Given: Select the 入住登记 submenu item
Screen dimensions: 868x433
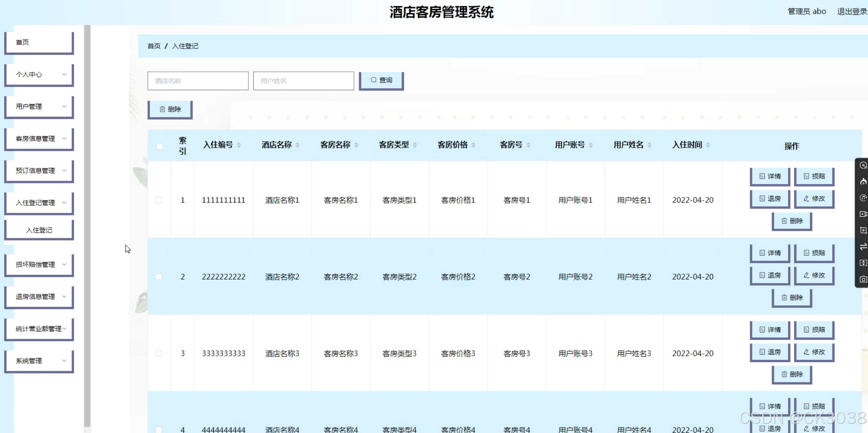Looking at the screenshot, I should [39, 230].
